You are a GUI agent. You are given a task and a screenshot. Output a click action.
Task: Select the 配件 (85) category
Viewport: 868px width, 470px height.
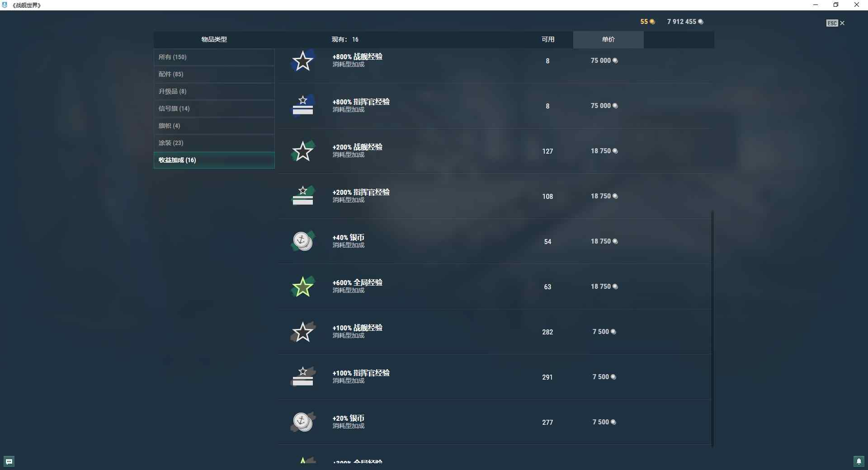pyautogui.click(x=214, y=74)
